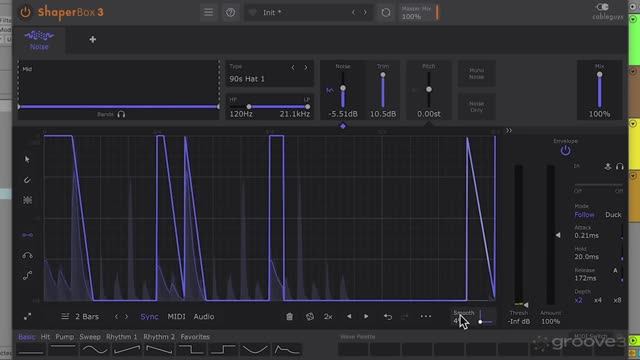640x360 pixels.
Task: Shift the wave right with arrow
Action: pyautogui.click(x=366, y=316)
